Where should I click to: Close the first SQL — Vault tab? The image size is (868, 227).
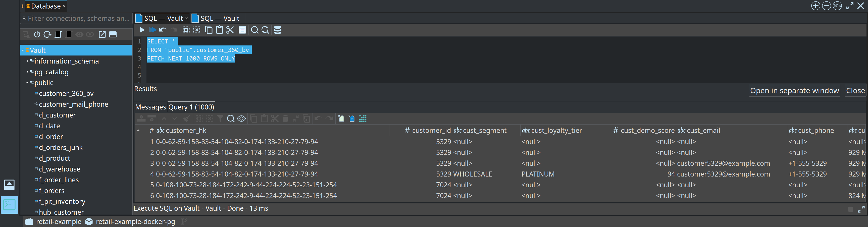[186, 18]
